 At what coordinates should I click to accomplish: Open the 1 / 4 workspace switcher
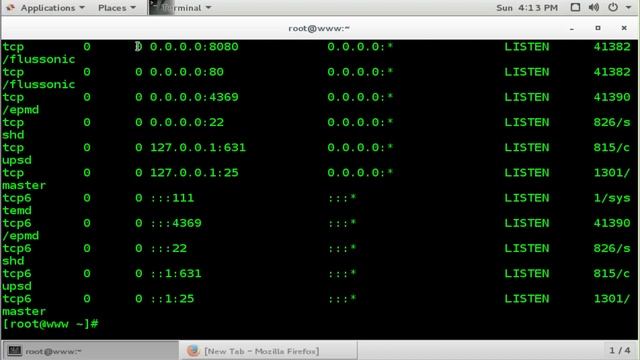619,350
